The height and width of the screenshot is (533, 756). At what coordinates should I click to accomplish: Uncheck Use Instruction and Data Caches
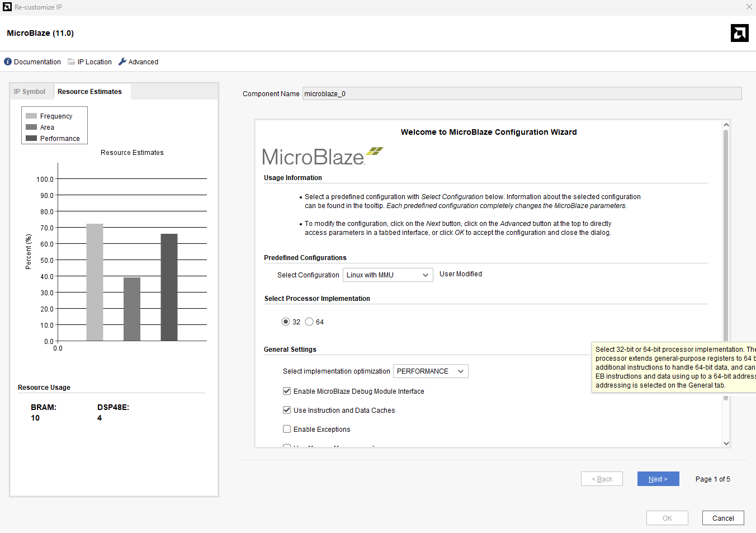pyautogui.click(x=287, y=411)
